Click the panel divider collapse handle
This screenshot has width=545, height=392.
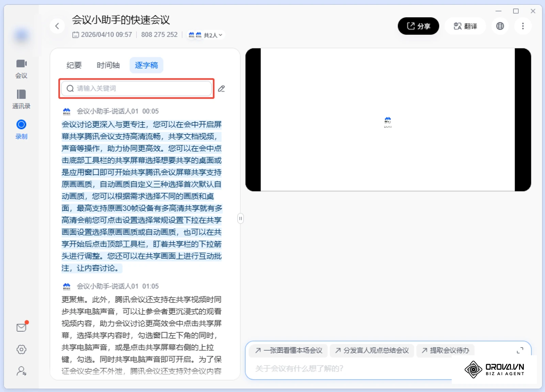click(240, 218)
